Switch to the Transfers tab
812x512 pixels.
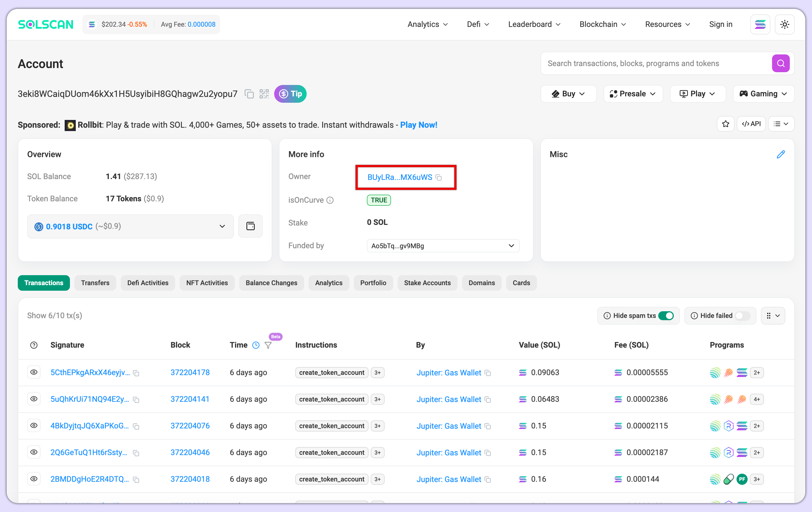tap(95, 283)
